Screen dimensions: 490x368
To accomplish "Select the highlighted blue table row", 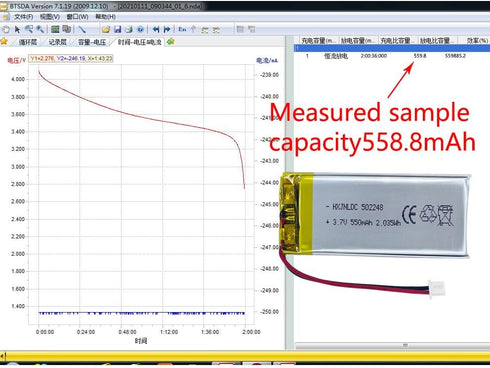I will pyautogui.click(x=392, y=49).
